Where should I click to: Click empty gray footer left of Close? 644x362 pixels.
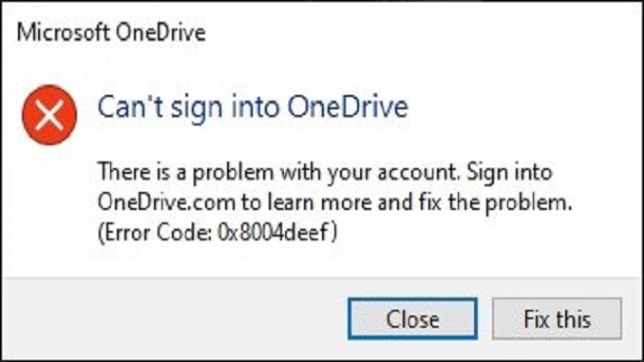click(x=173, y=319)
